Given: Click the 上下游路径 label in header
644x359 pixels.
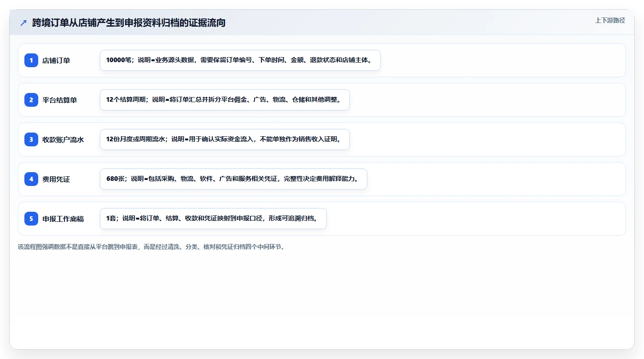Looking at the screenshot, I should coord(610,20).
